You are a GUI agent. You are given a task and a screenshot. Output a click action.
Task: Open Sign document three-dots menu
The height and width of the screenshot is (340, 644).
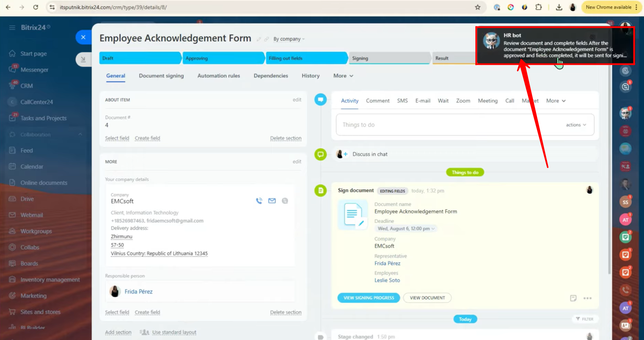pyautogui.click(x=588, y=298)
